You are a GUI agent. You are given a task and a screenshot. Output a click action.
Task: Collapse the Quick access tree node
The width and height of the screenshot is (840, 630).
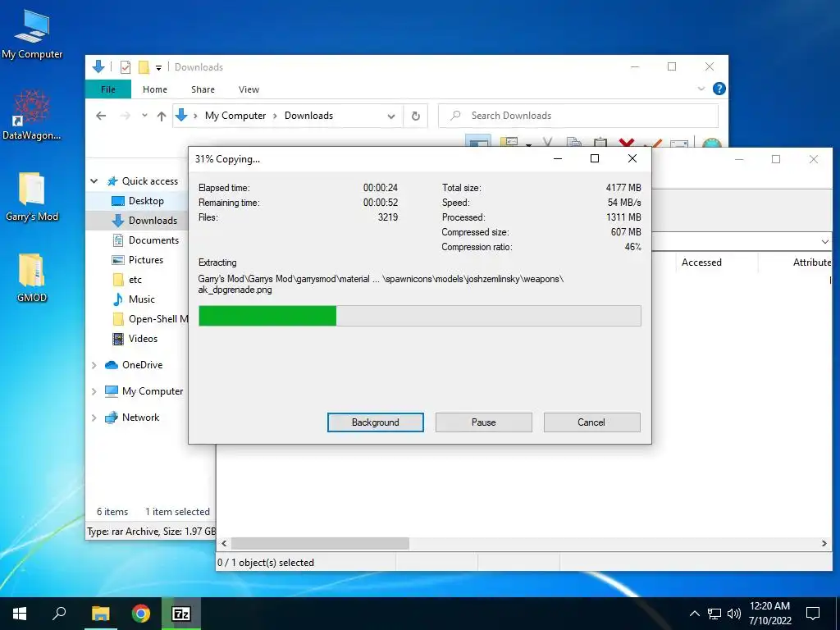[94, 181]
